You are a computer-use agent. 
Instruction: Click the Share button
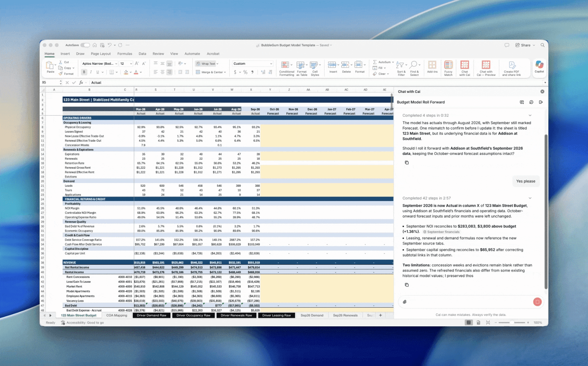point(525,45)
